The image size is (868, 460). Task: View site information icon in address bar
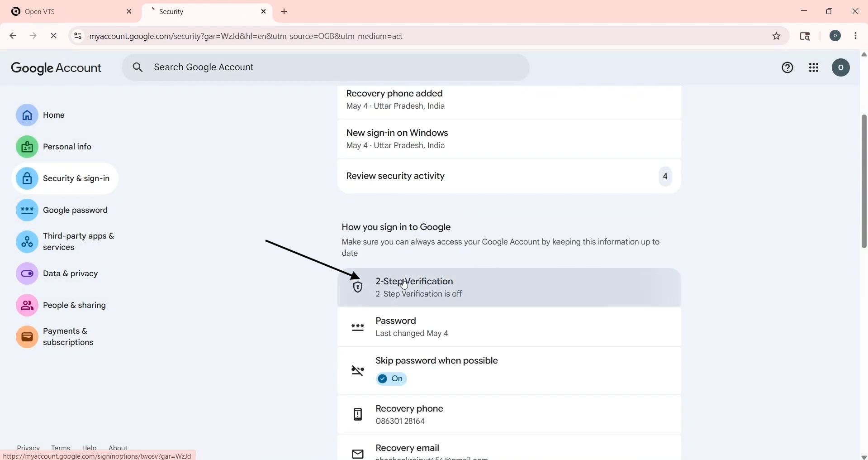click(x=78, y=36)
